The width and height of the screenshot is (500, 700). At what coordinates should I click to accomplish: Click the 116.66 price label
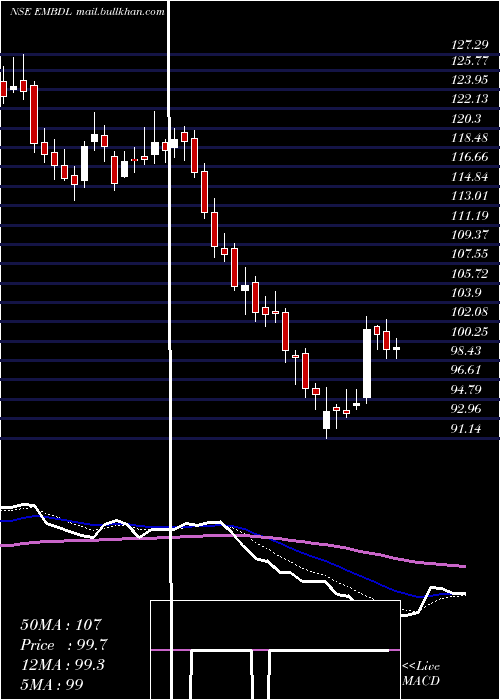tap(469, 157)
